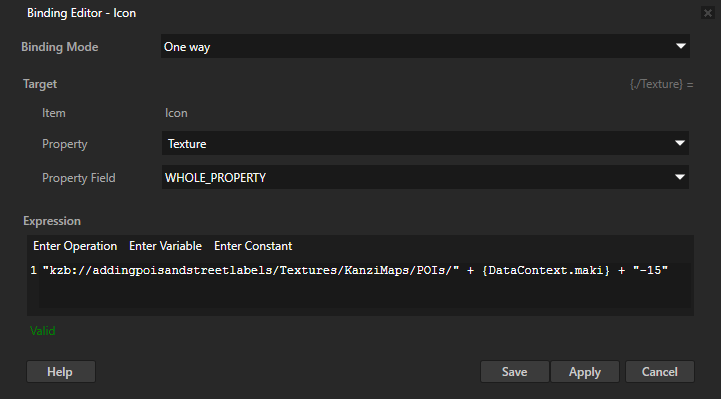Viewport: 721px width, 399px height.
Task: Click the Cancel button
Action: tap(659, 371)
